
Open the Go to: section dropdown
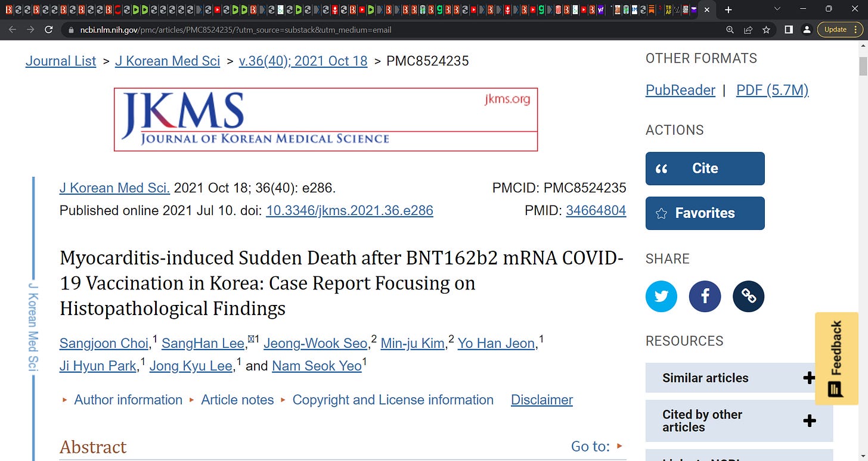[597, 446]
